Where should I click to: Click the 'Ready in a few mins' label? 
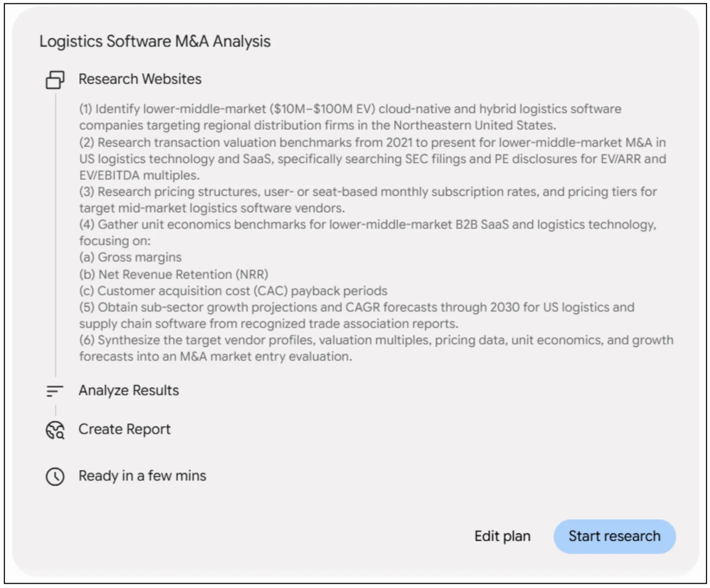coord(142,476)
